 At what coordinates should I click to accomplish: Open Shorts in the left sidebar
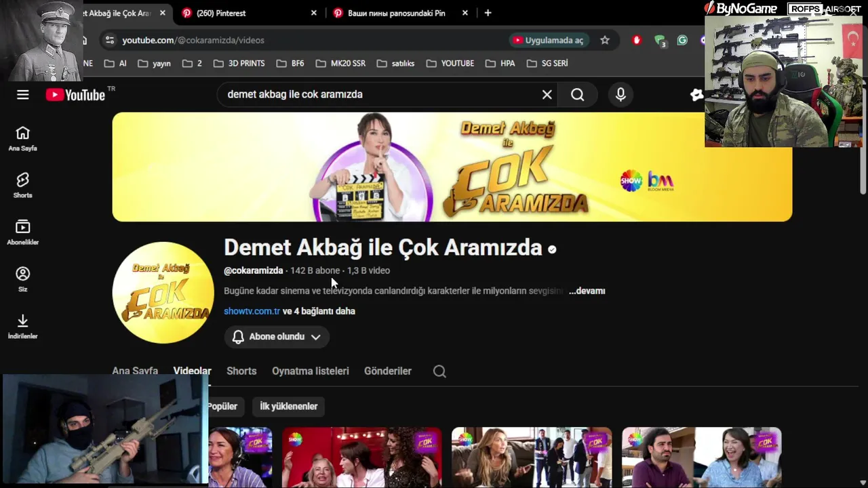pyautogui.click(x=22, y=185)
